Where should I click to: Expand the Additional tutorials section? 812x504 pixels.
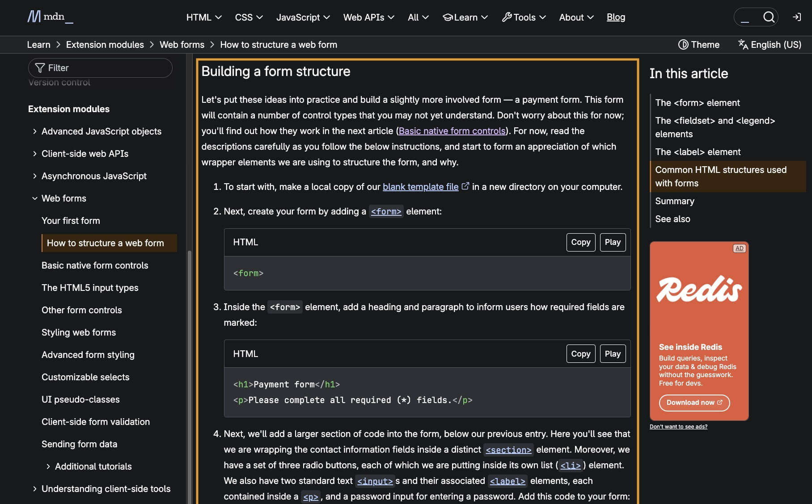[48, 466]
